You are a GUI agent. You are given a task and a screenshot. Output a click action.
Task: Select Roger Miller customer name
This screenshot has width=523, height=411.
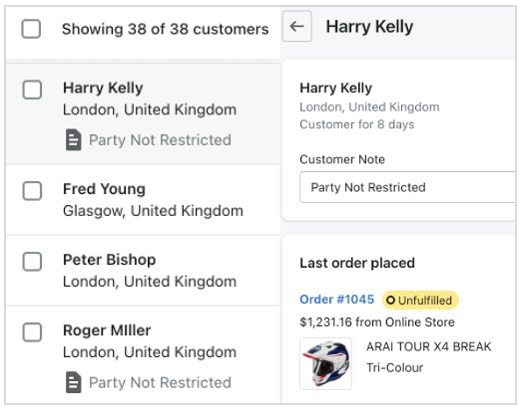[107, 331]
